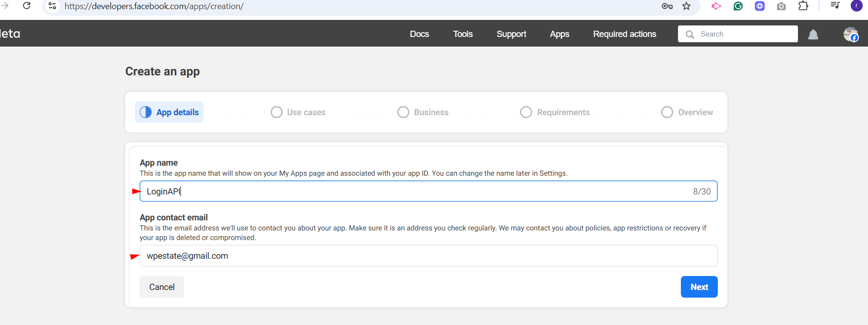Viewport: 868px width, 325px height.
Task: Open the notifications bell icon
Action: click(813, 35)
